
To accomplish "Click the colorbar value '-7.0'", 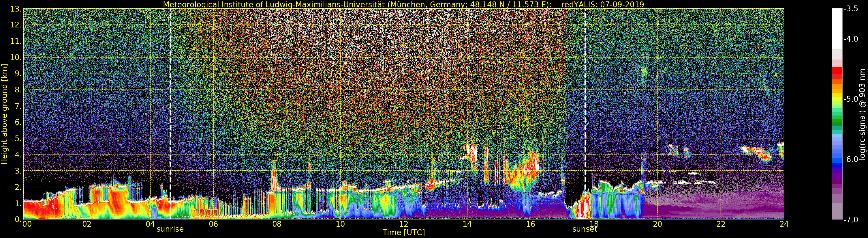I will pyautogui.click(x=851, y=220).
